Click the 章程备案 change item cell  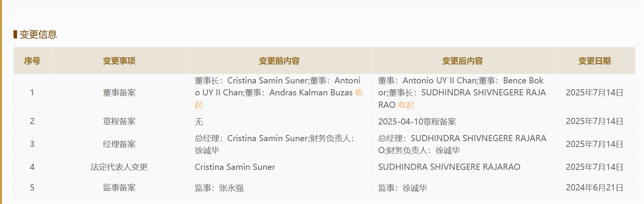[119, 121]
